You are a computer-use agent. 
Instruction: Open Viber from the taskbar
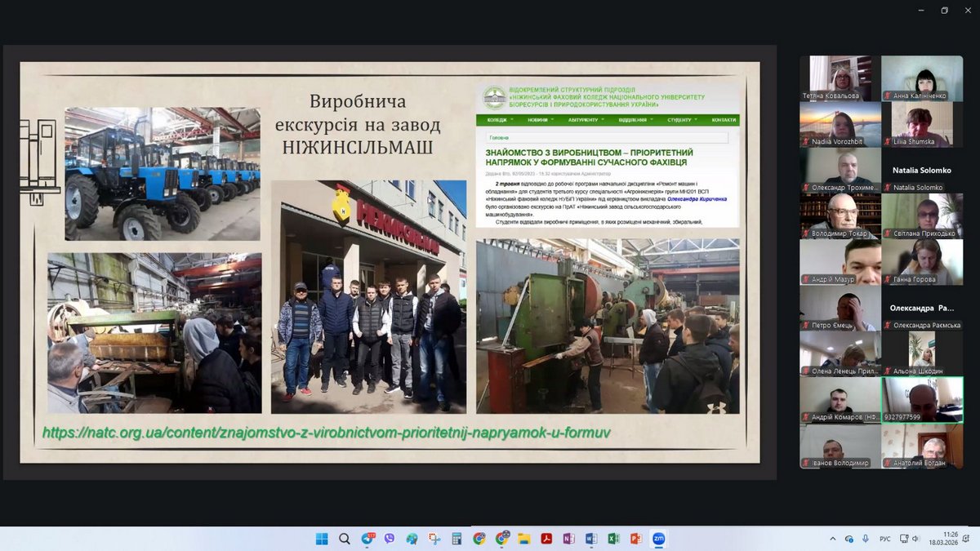tap(390, 539)
